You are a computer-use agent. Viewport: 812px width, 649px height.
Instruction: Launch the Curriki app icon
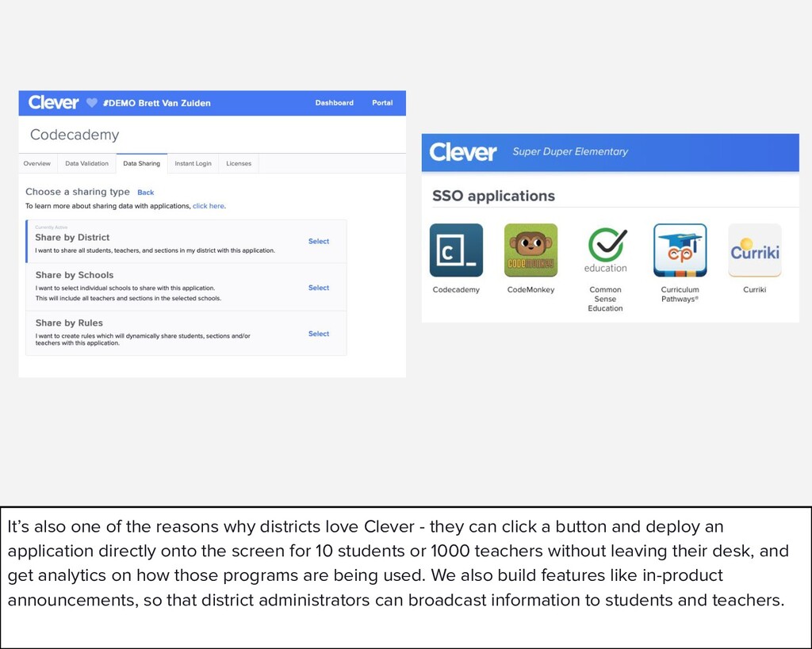pyautogui.click(x=755, y=250)
